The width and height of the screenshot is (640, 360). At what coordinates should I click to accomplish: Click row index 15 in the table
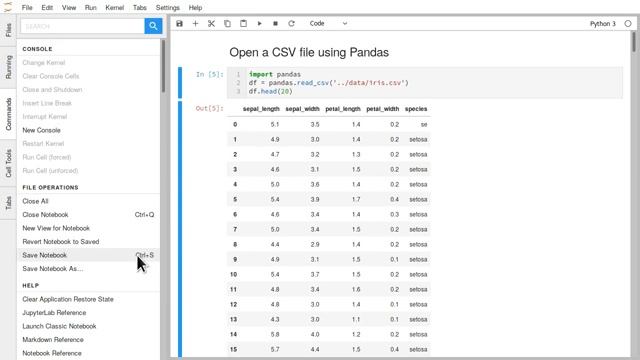point(233,349)
